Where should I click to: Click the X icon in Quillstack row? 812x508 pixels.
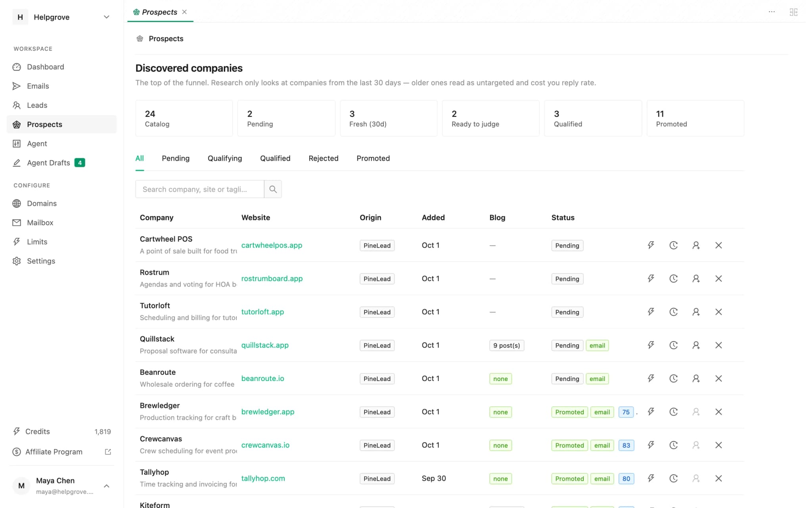pos(718,345)
